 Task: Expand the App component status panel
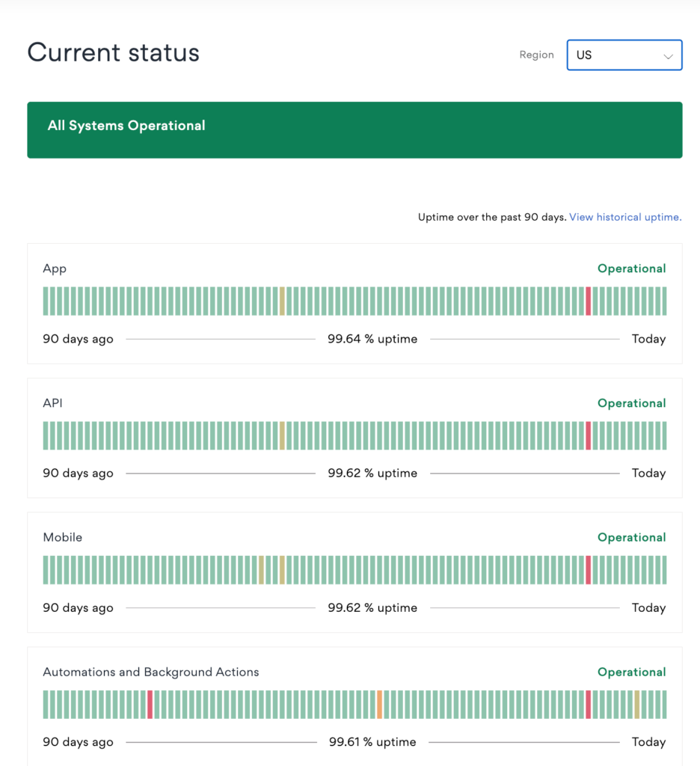pyautogui.click(x=354, y=303)
